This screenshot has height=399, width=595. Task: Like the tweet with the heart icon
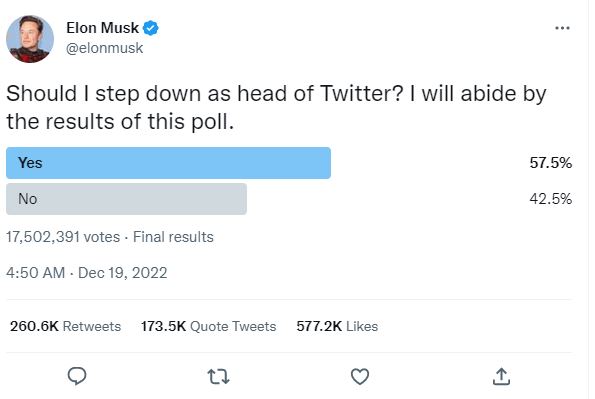click(x=360, y=377)
